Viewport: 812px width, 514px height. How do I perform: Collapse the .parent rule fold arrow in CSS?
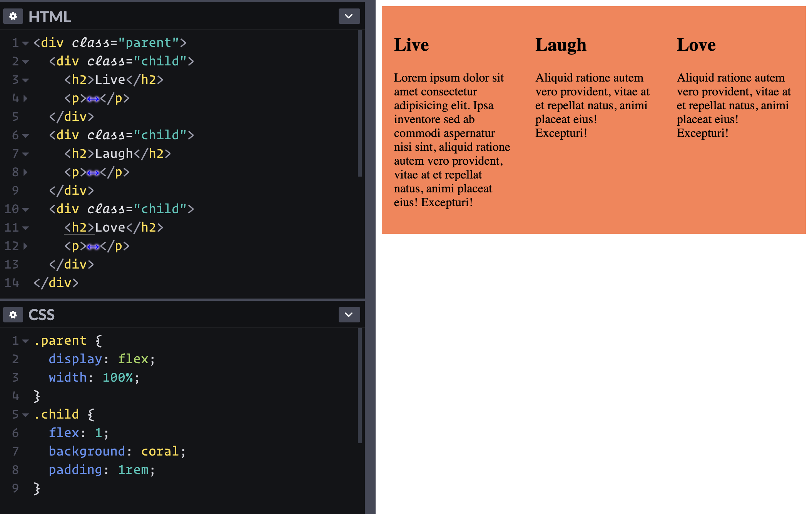[x=25, y=341]
